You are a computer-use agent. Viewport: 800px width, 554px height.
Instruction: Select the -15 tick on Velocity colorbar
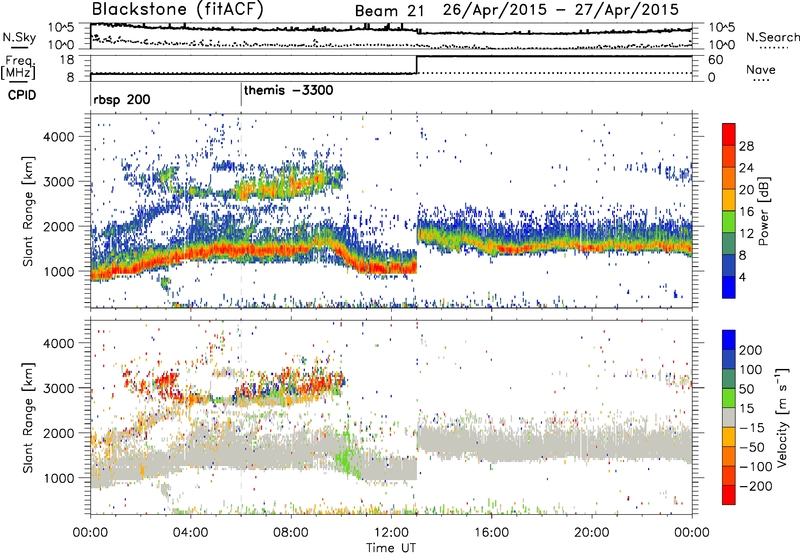tap(752, 427)
